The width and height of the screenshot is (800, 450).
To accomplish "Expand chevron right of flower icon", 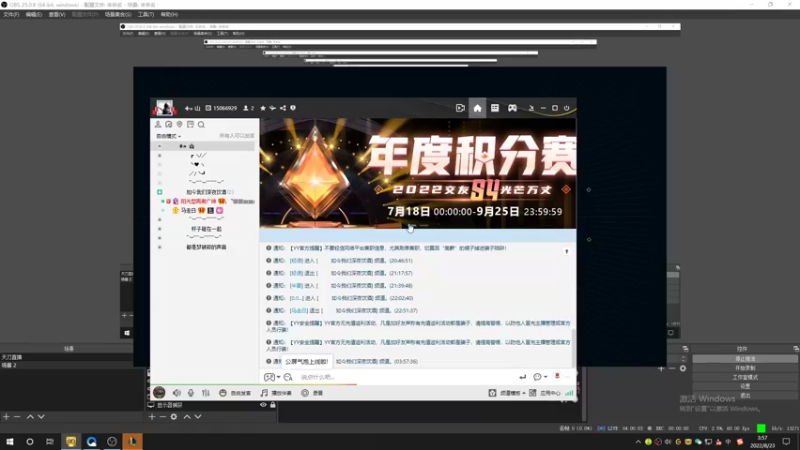I will 567,377.
